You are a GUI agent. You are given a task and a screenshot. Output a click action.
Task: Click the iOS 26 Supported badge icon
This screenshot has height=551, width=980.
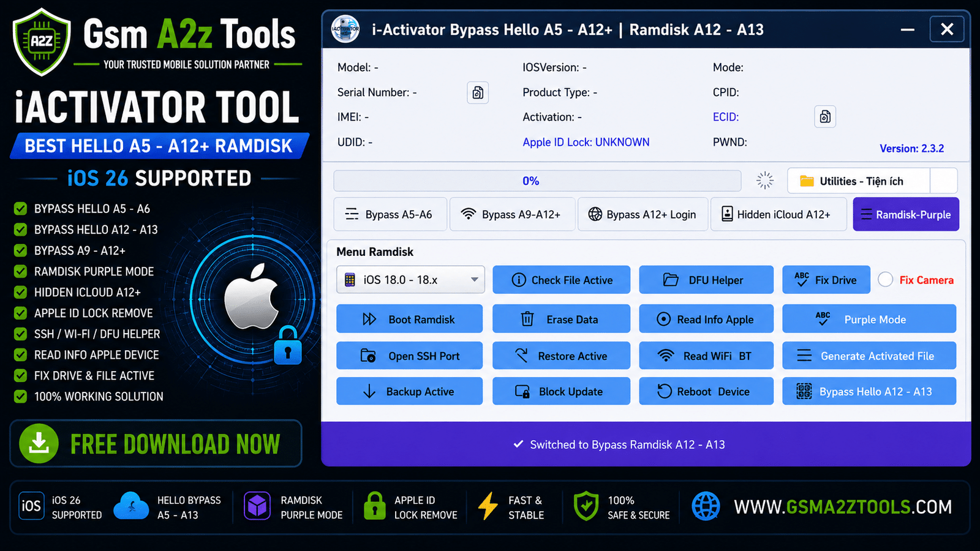[x=31, y=506]
